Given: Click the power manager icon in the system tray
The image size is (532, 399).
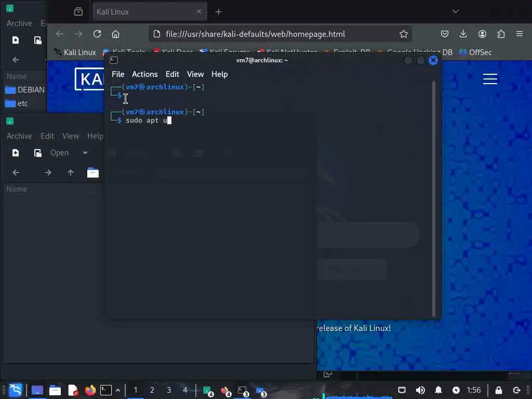Looking at the screenshot, I should 456,390.
